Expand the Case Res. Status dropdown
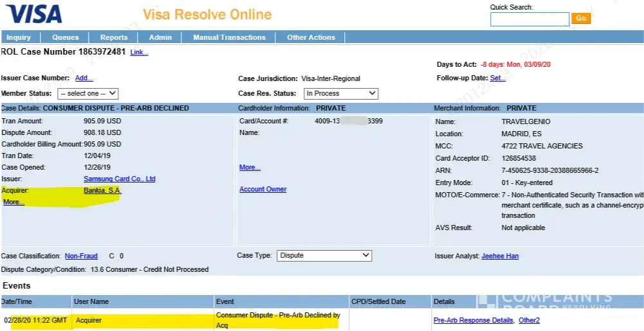The height and width of the screenshot is (331, 644). point(340,94)
